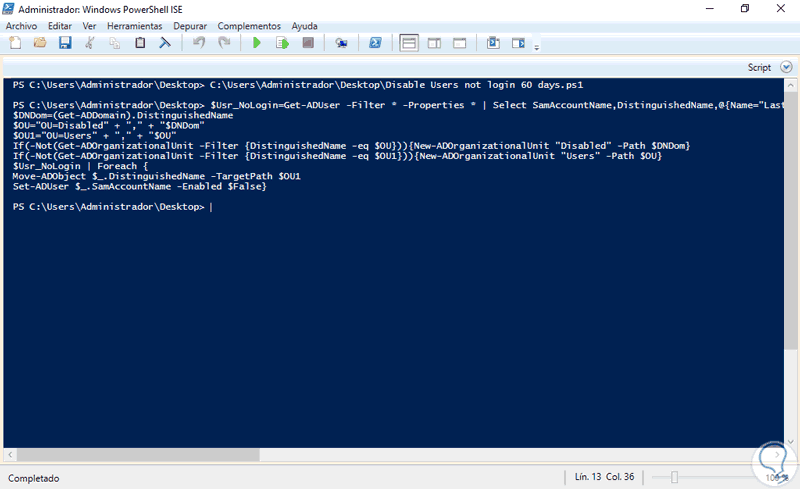
Task: Click the 'Set-ADUser $_.SamAccountName' line
Action: [x=139, y=186]
